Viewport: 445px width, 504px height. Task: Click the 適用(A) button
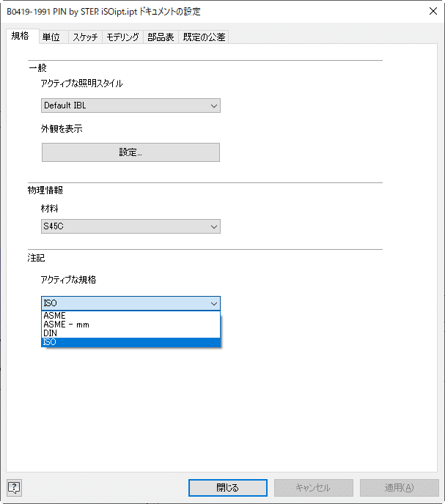click(400, 488)
